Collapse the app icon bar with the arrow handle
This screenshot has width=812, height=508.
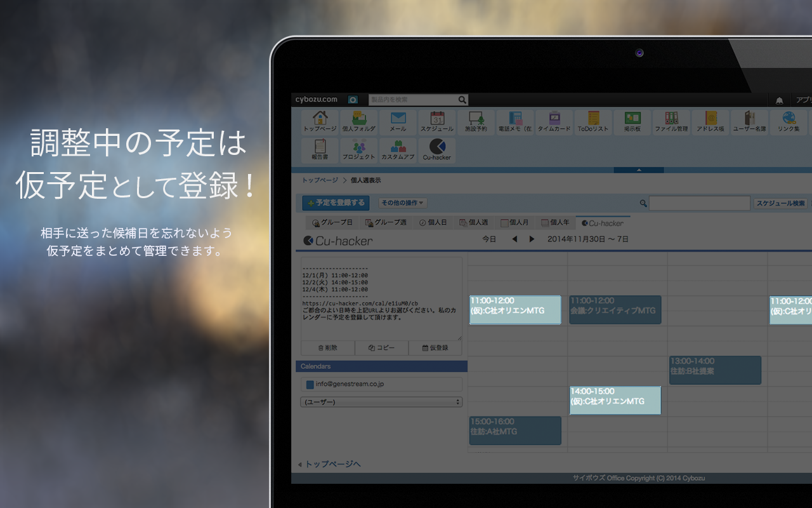[x=639, y=170]
